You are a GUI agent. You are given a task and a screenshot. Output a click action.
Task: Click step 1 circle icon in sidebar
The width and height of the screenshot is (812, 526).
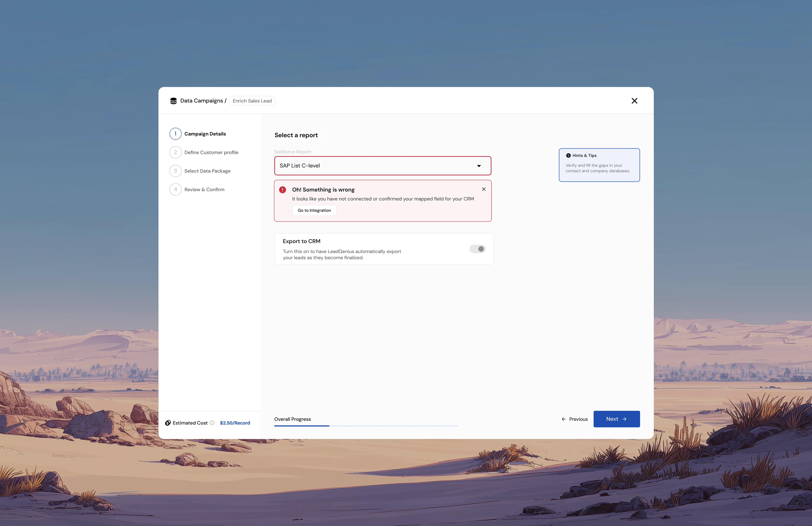click(x=175, y=134)
